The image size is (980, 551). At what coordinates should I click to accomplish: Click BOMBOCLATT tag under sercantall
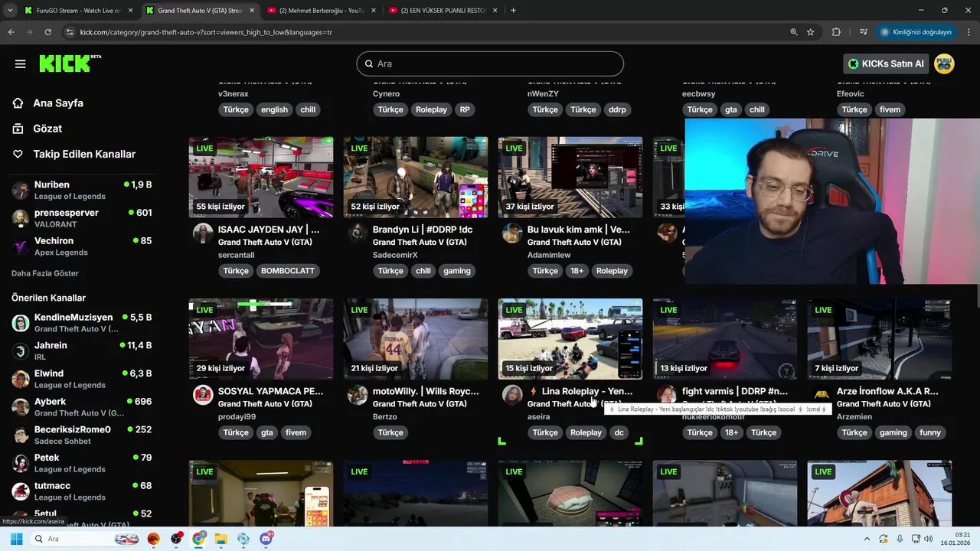(288, 271)
